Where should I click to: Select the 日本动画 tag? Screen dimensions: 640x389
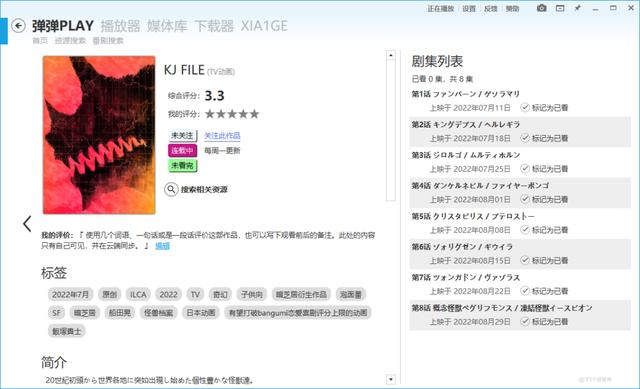coord(201,313)
